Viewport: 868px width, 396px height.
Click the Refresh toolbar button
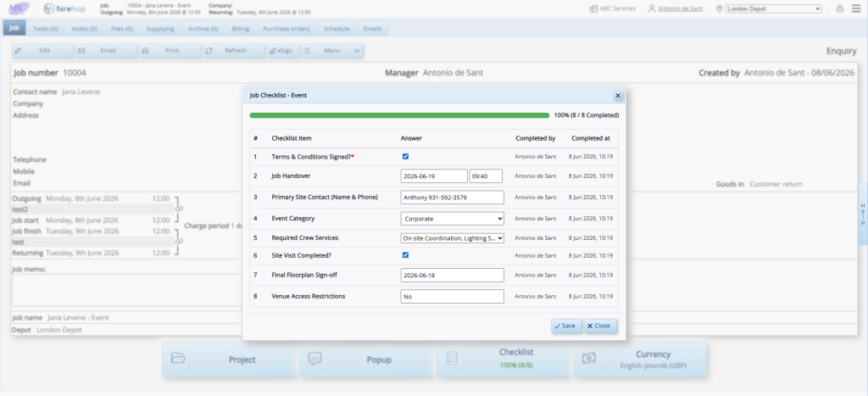tap(234, 50)
